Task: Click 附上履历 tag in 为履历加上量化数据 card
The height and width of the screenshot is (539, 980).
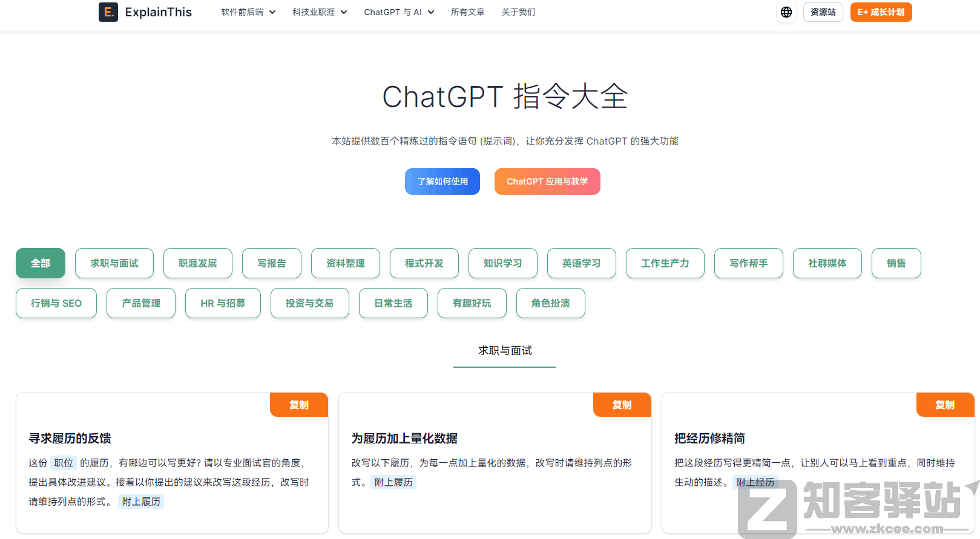Action: [393, 482]
